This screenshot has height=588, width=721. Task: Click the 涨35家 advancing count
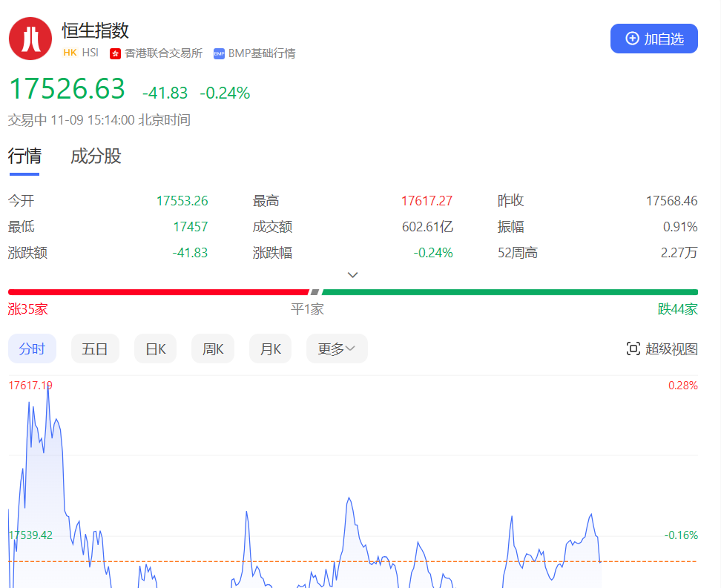[28, 309]
